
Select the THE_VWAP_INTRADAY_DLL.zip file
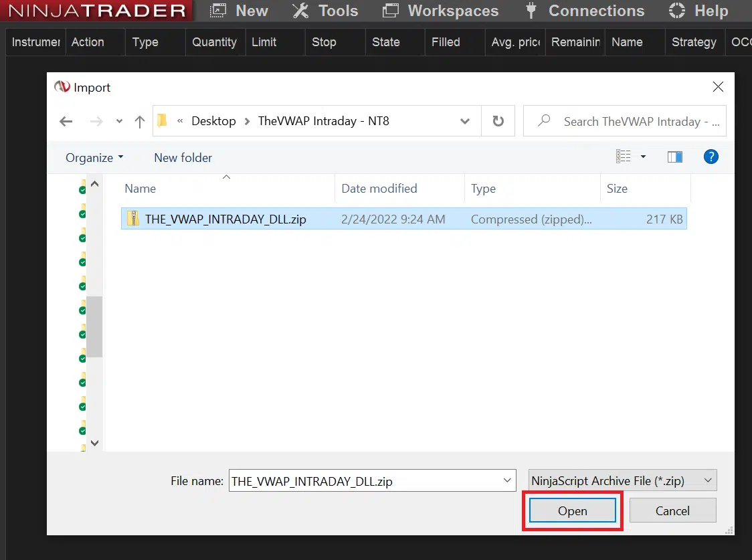click(403, 219)
